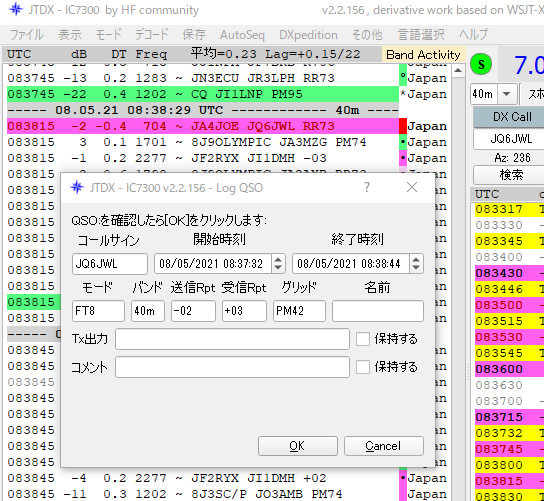The image size is (544, 501).
Task: Open the 表示 menu
Action: (70, 35)
